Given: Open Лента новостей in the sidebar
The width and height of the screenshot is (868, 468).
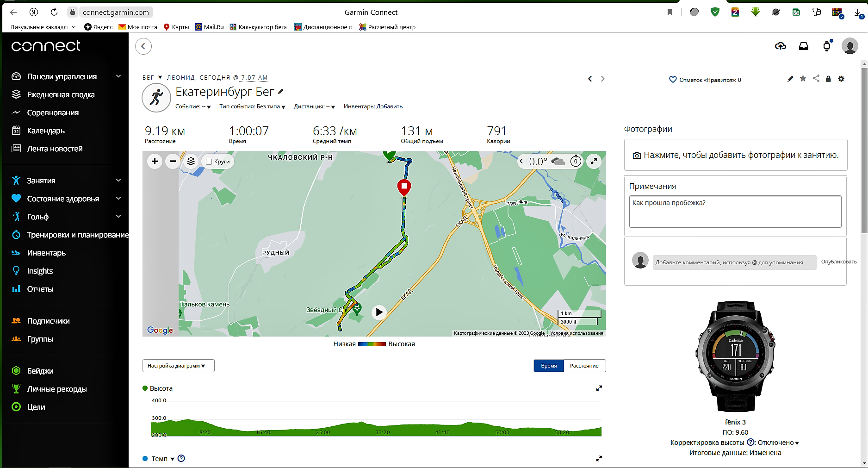Looking at the screenshot, I should pyautogui.click(x=55, y=149).
